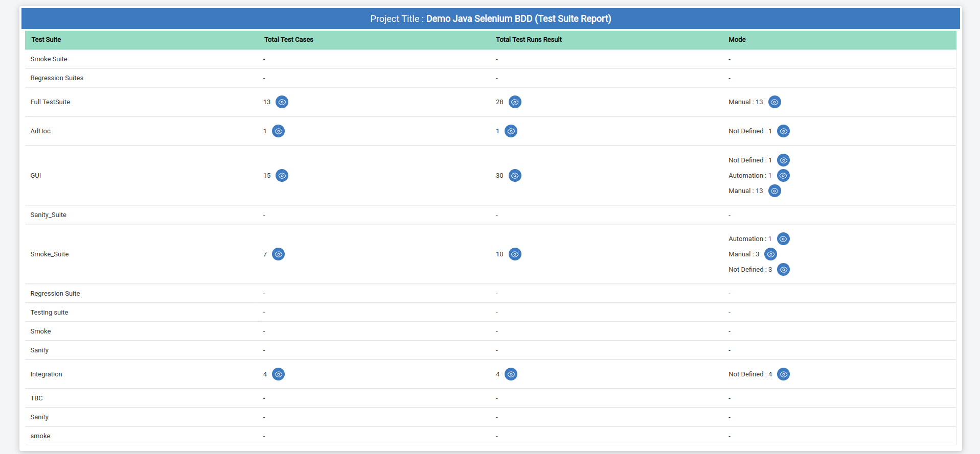
Task: View AdHoc total test cases details
Action: (278, 131)
